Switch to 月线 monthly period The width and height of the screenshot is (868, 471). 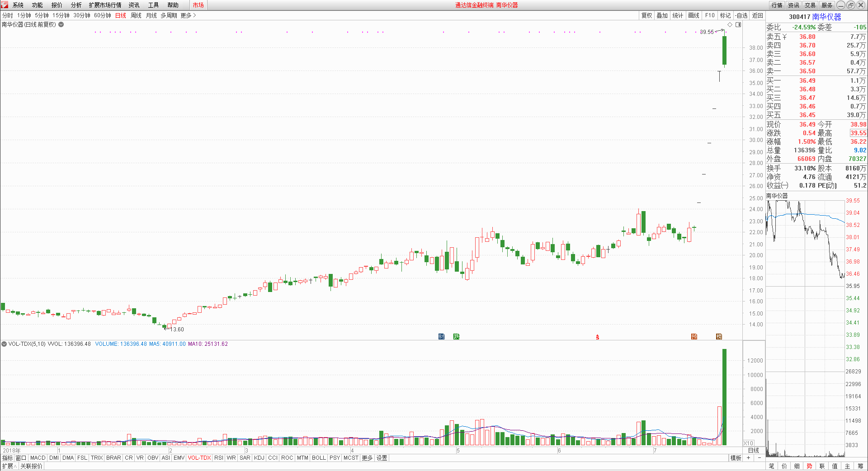(151, 15)
